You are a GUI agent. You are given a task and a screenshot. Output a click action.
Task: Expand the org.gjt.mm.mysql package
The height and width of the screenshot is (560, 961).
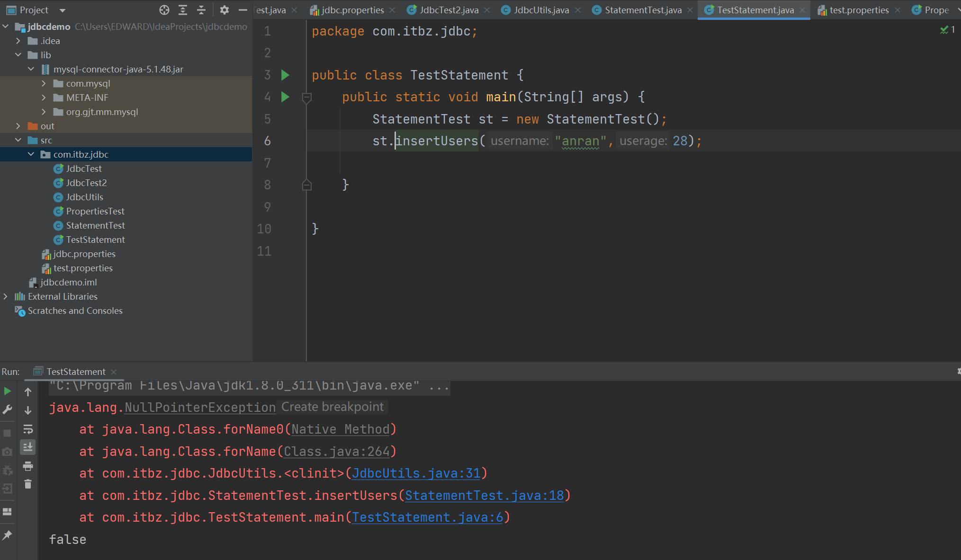pyautogui.click(x=44, y=112)
